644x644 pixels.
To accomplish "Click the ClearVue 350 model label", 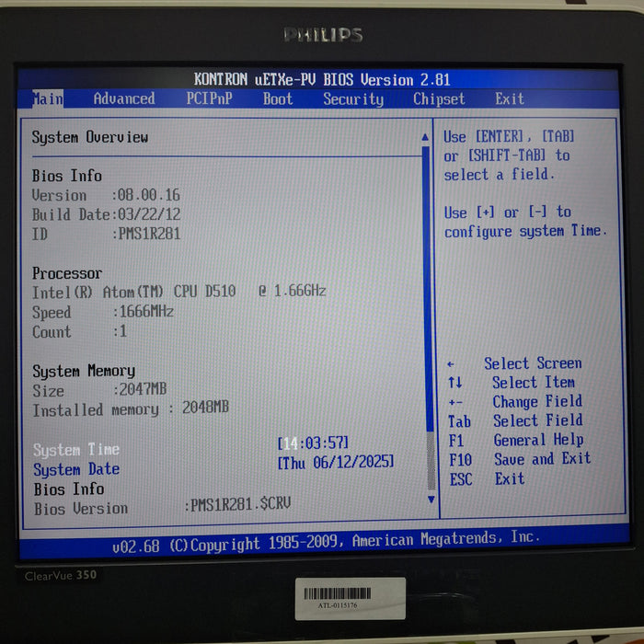I will pos(61,575).
